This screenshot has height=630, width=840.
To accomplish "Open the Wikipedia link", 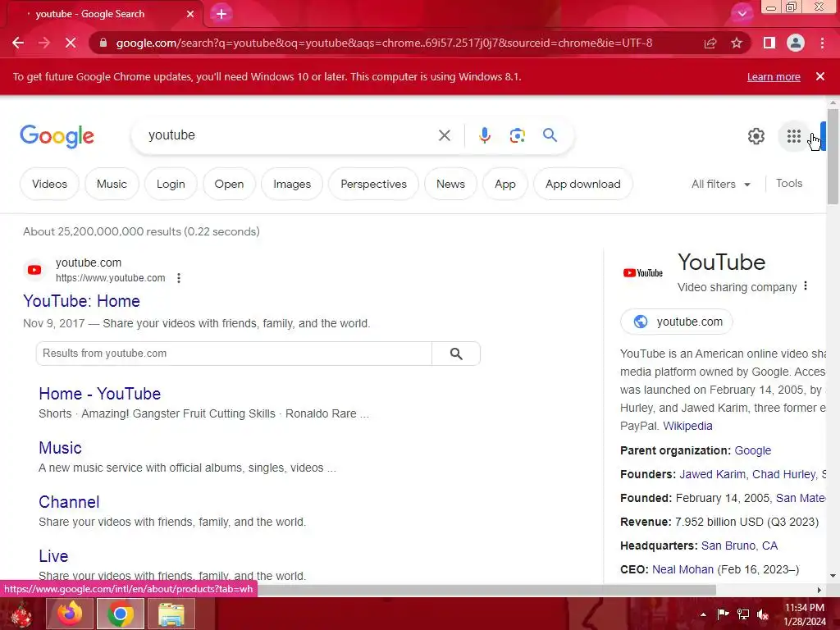I will tap(687, 426).
